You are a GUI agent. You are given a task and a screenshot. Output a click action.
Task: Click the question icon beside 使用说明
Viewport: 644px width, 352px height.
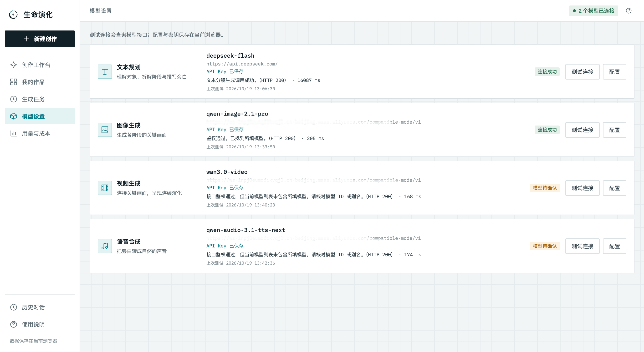14,324
